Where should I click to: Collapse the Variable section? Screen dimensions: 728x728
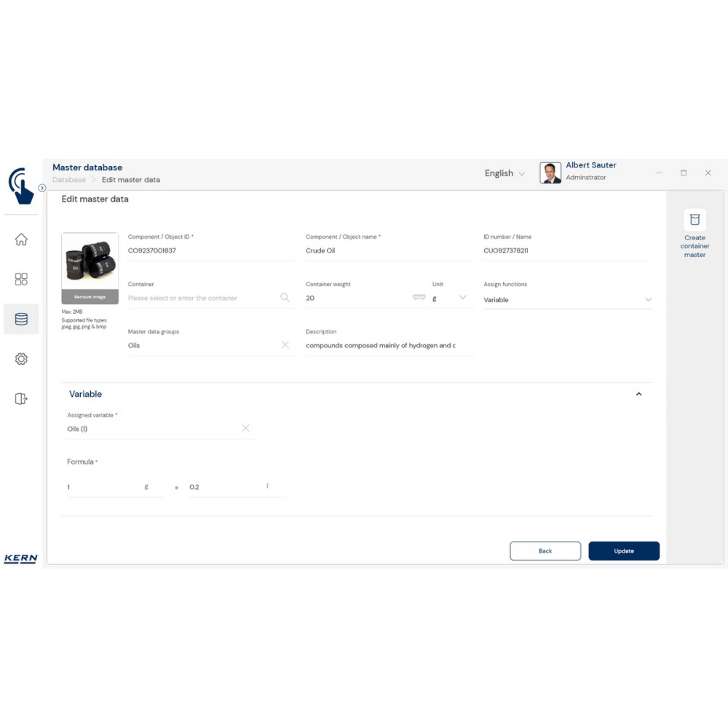pos(638,394)
